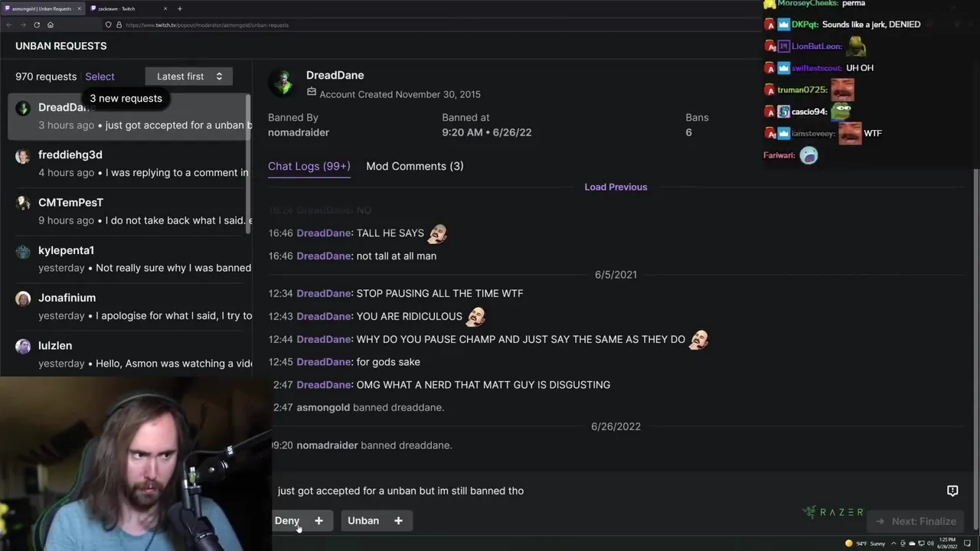
Task: Open freddiehg3d unban request
Action: pyautogui.click(x=129, y=164)
